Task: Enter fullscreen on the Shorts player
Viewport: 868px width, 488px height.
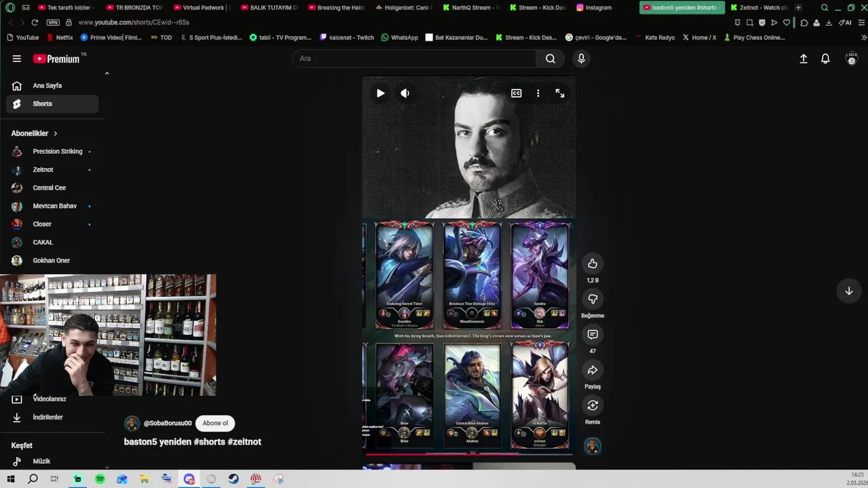Action: point(559,93)
